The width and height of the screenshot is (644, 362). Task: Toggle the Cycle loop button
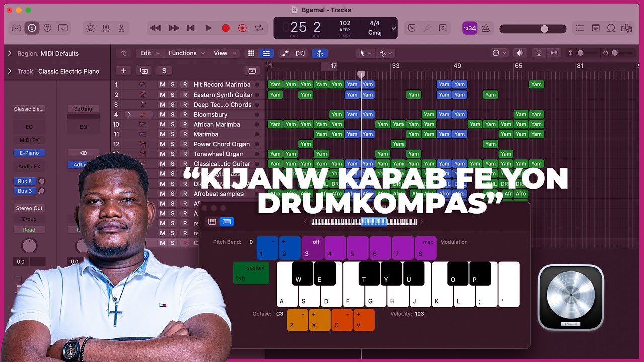click(x=259, y=28)
